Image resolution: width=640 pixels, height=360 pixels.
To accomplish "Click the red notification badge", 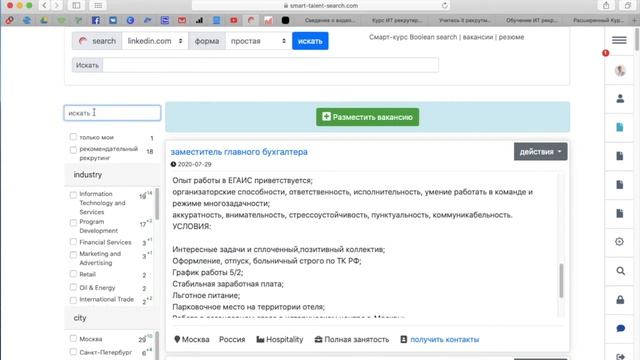I will [x=605, y=53].
